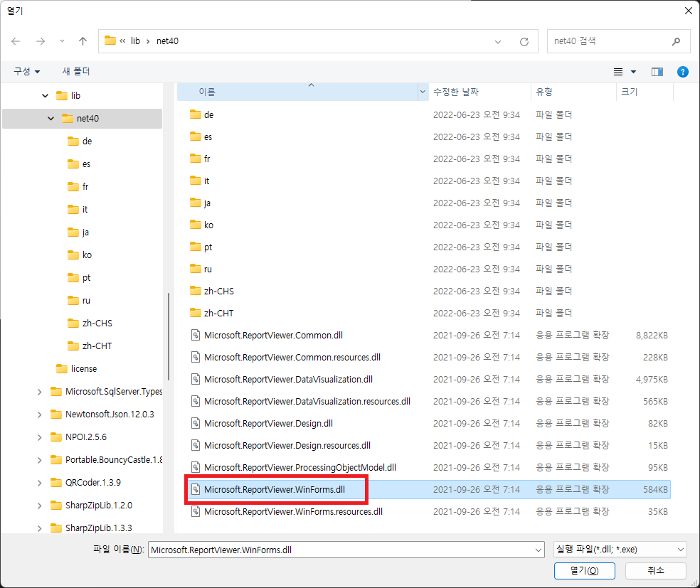The height and width of the screenshot is (588, 700).
Task: Click Microsoft.ReportViewer.Design.dll file icon
Action: tap(195, 423)
